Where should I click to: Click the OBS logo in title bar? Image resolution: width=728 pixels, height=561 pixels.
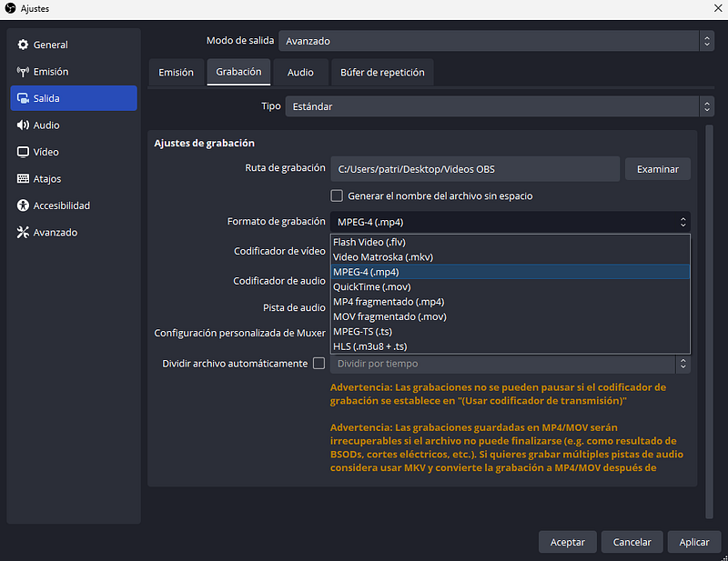10,8
